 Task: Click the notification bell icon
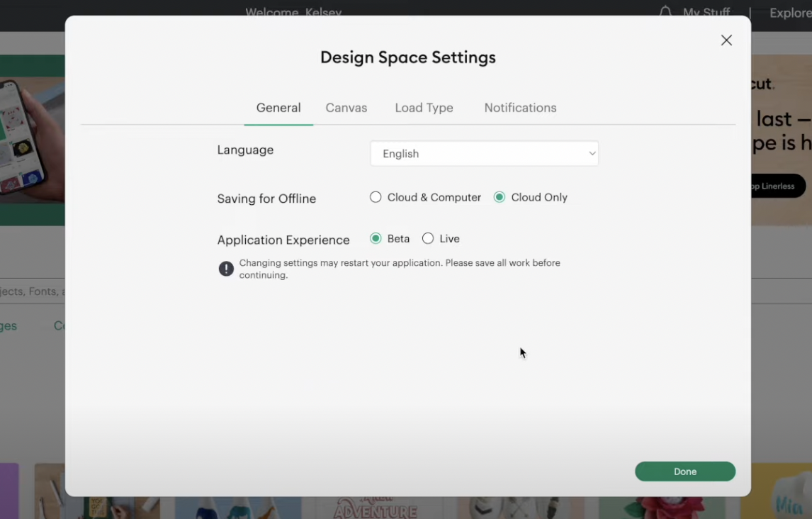(x=665, y=12)
